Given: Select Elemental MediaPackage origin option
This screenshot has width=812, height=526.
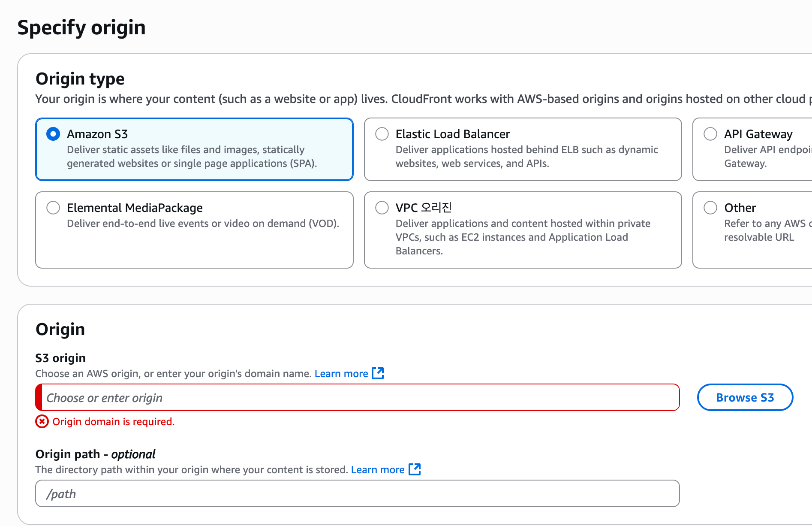Looking at the screenshot, I should coord(53,208).
